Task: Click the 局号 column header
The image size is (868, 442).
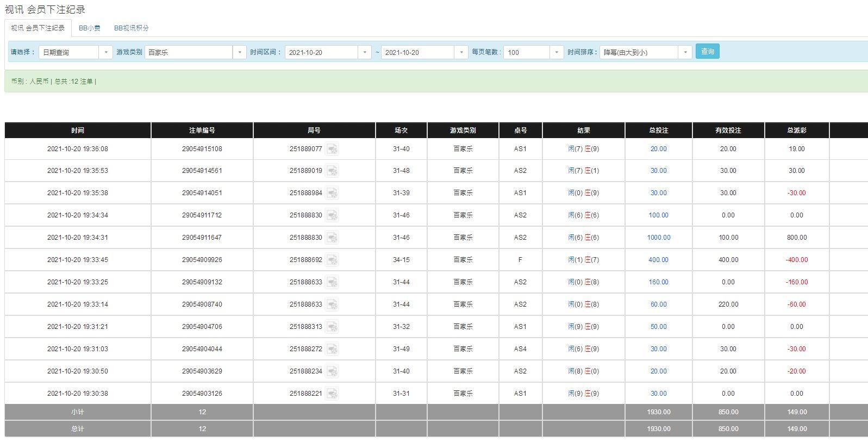Action: 314,130
